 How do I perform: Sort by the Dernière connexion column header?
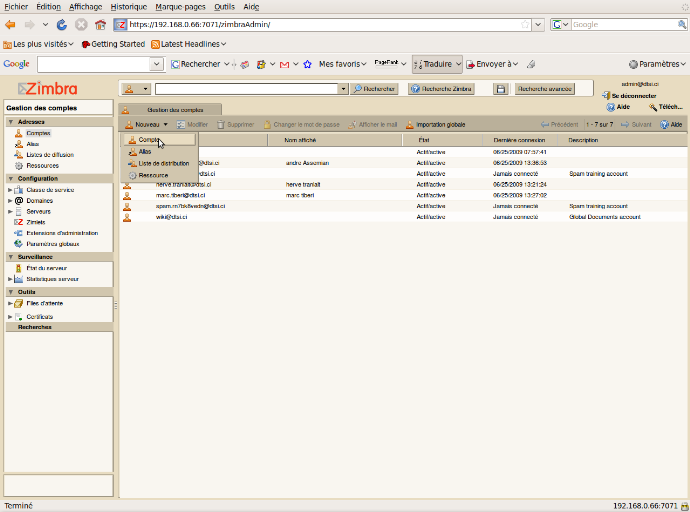point(519,140)
